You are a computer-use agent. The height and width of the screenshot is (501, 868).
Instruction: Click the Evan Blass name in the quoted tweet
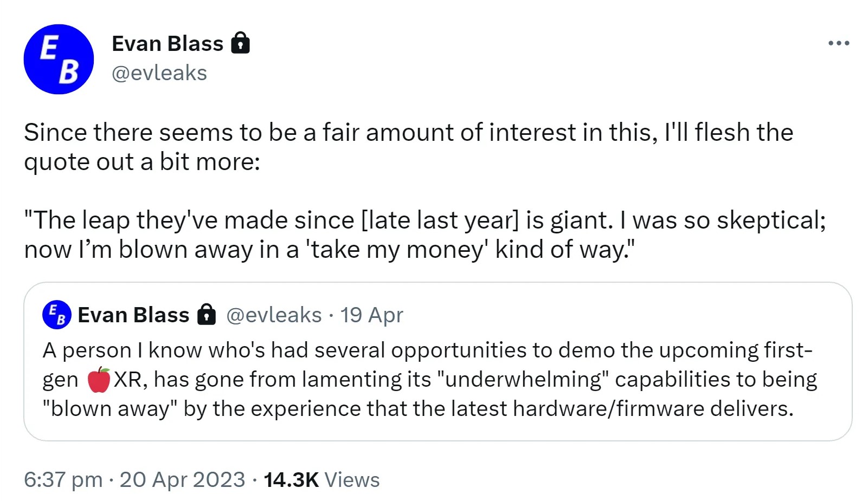(133, 315)
